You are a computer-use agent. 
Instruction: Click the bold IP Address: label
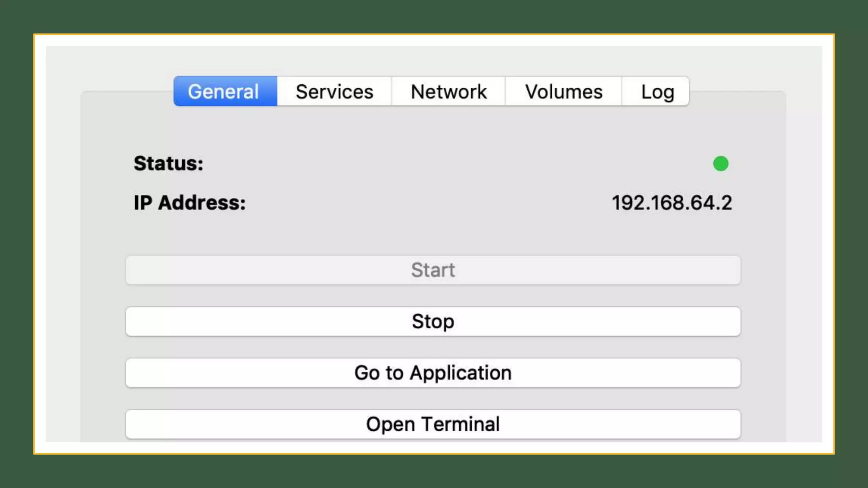(189, 202)
